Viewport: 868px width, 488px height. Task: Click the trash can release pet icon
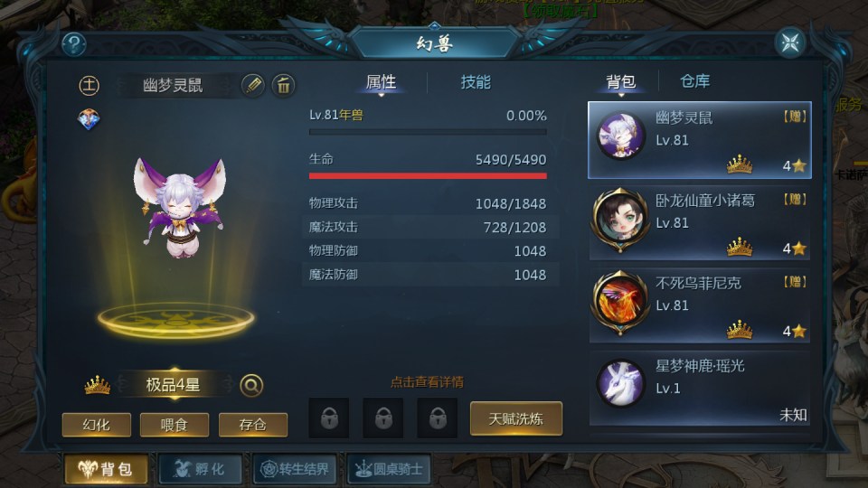(x=283, y=85)
